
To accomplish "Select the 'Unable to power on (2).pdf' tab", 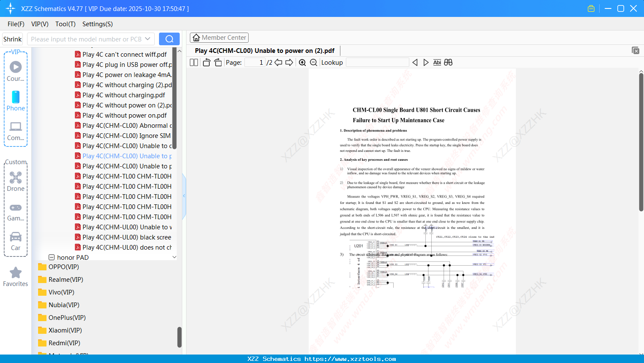I will pyautogui.click(x=265, y=51).
